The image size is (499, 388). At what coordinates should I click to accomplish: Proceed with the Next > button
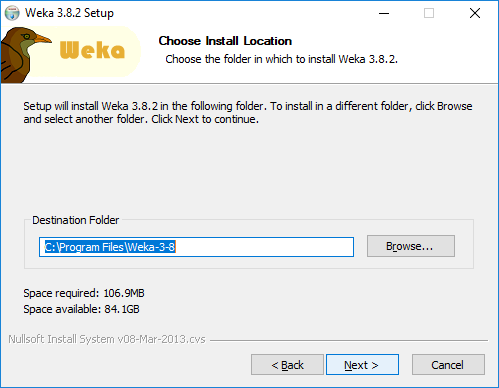click(362, 365)
